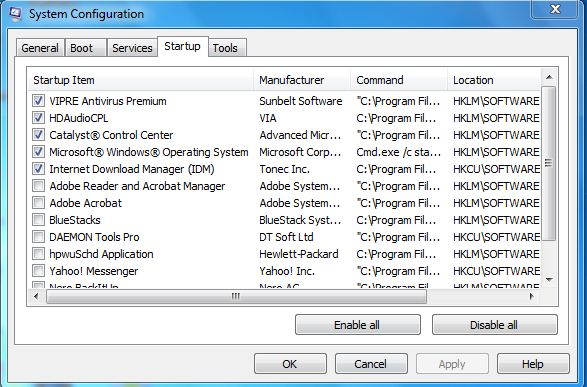Select the 'Advanced Micr...' manufacturer cell
587x387 pixels.
pos(300,135)
